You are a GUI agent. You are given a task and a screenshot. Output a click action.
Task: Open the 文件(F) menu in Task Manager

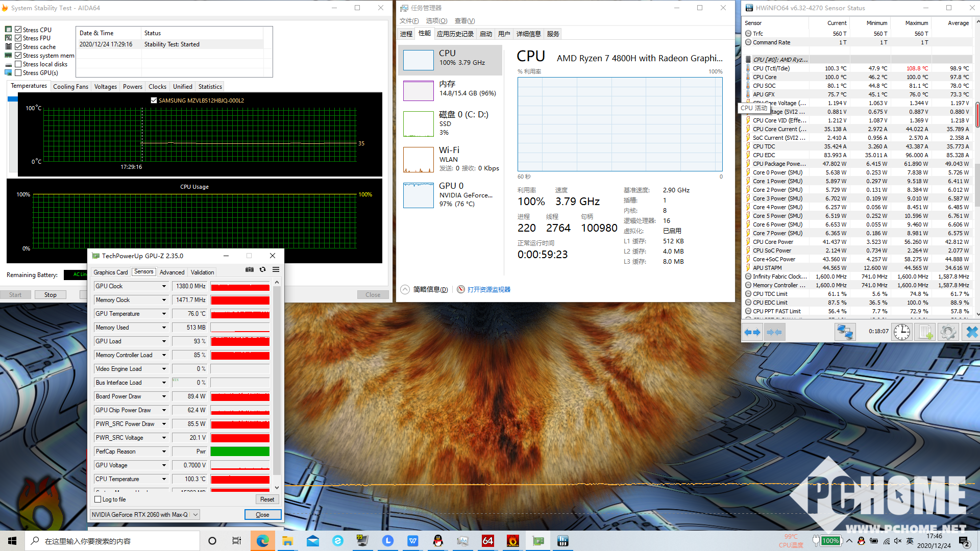click(x=409, y=20)
